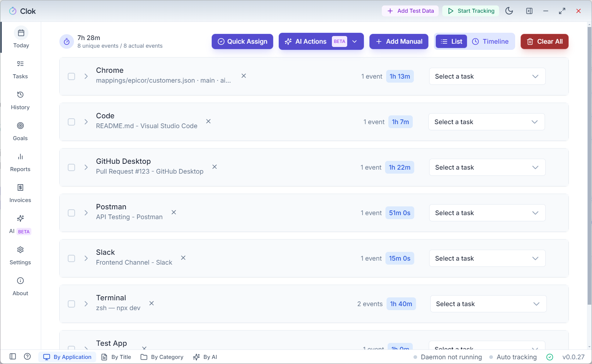Click the 1h 13m duration badge
Screen dimensions: 592x364
[x=400, y=76]
